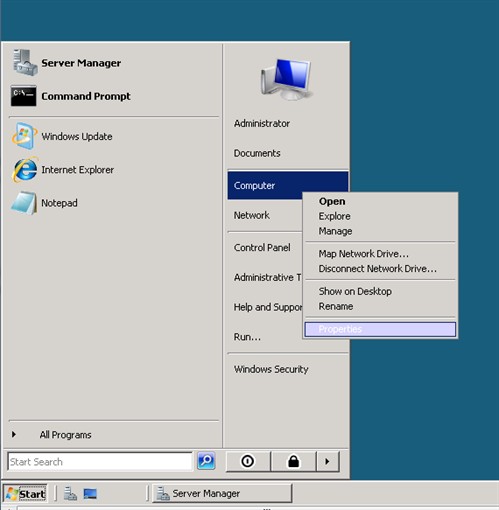
Task: Choose Manage in context menu
Action: [380, 231]
